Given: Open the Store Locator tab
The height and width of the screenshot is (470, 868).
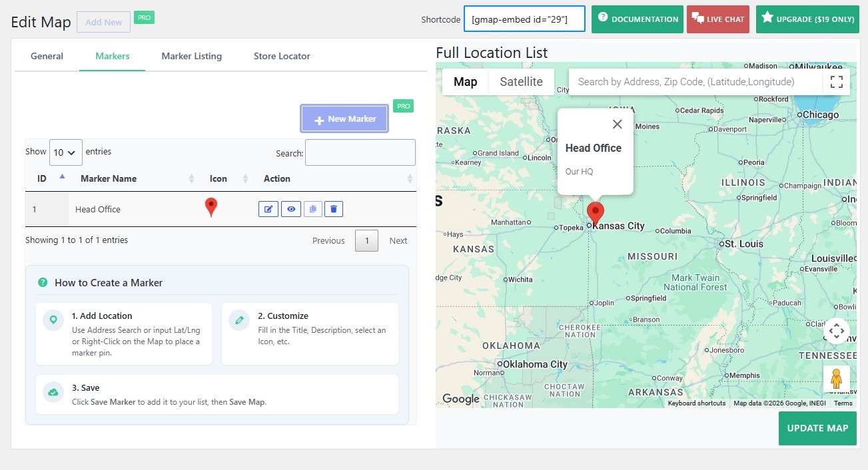Looking at the screenshot, I should point(282,56).
